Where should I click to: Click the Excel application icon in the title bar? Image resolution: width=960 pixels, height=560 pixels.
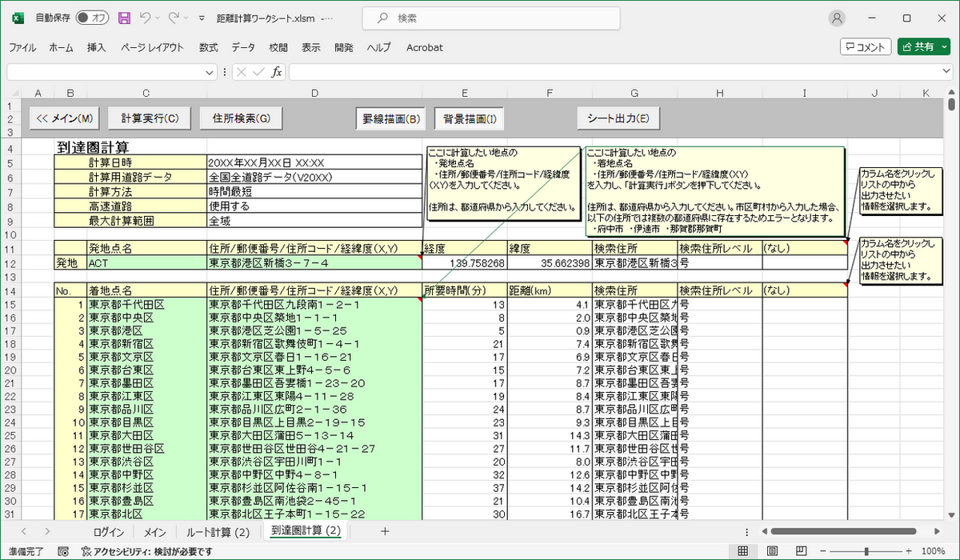(x=17, y=18)
